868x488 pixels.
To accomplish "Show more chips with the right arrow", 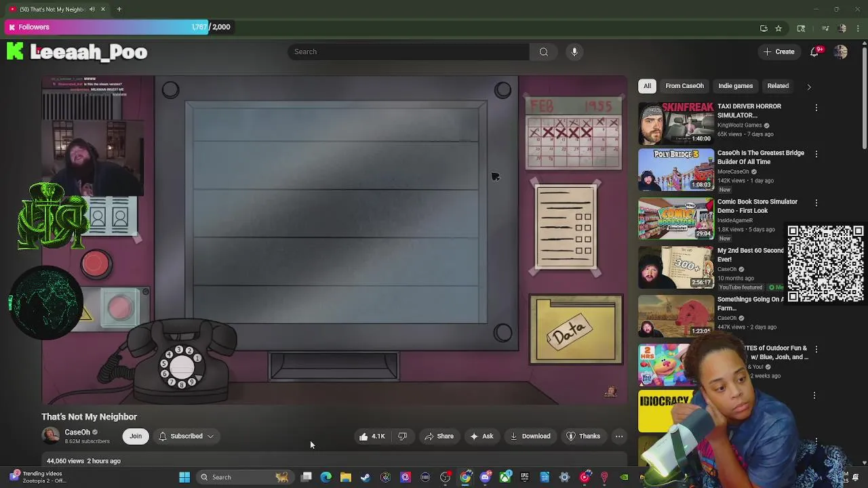I will click(x=808, y=87).
